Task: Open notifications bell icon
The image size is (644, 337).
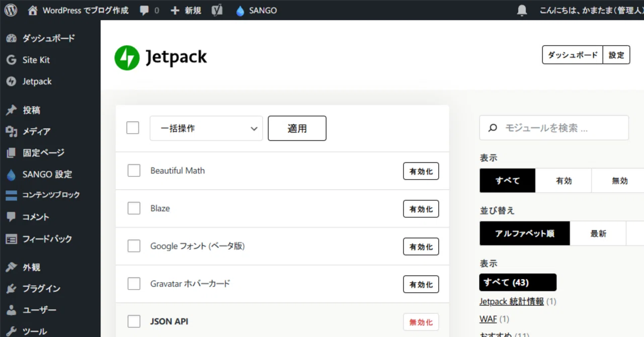Action: click(x=522, y=10)
